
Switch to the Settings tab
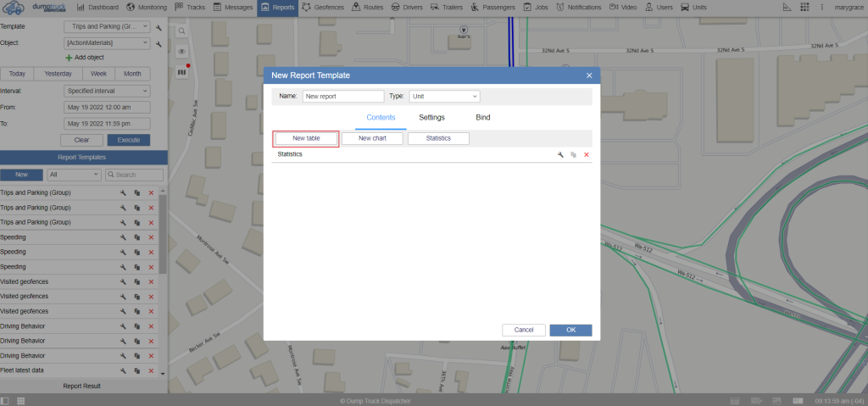click(431, 118)
